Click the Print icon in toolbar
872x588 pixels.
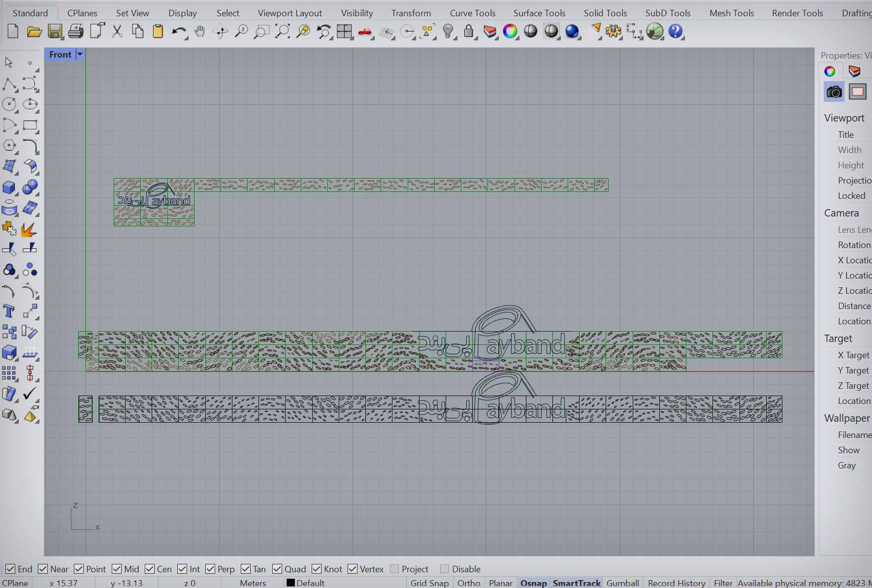[75, 32]
